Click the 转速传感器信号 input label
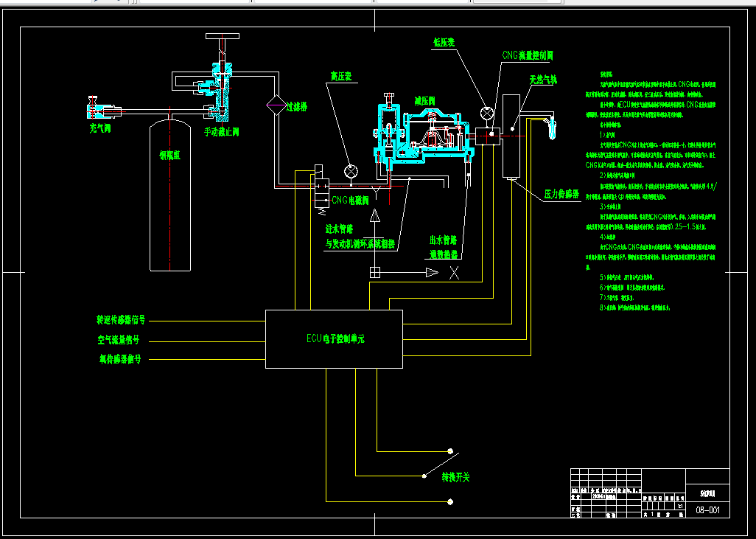This screenshot has width=756, height=539. 121,320
